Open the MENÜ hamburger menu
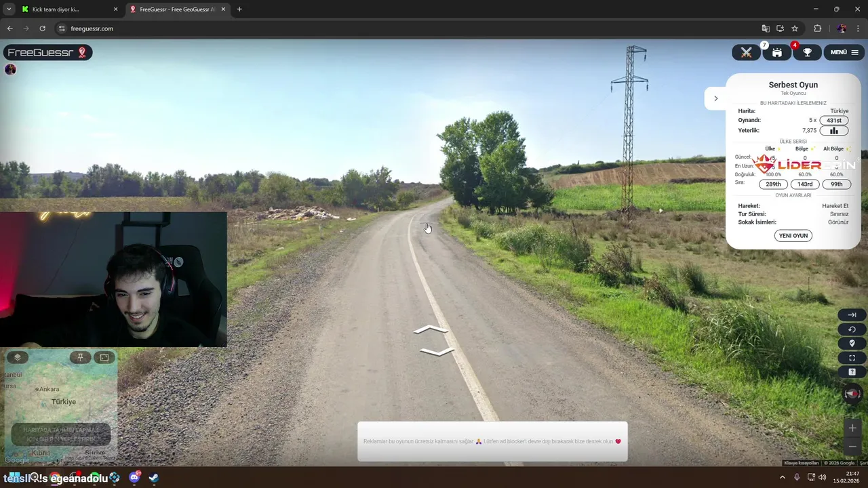The width and height of the screenshot is (868, 488). coord(844,52)
